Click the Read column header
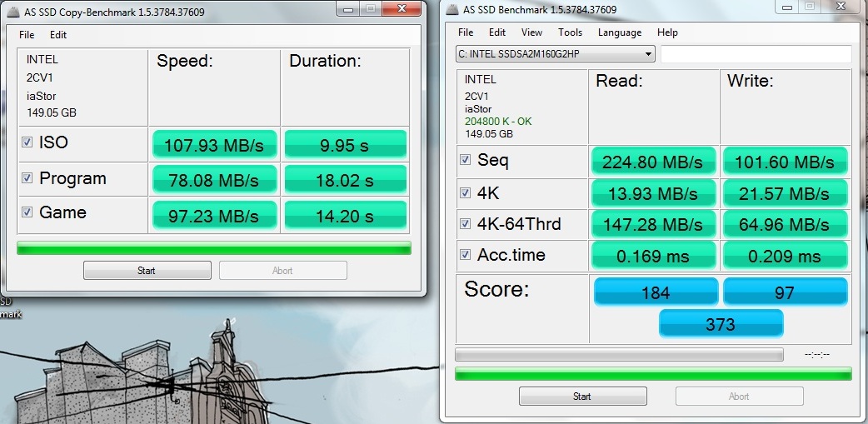The image size is (868, 424). click(619, 81)
